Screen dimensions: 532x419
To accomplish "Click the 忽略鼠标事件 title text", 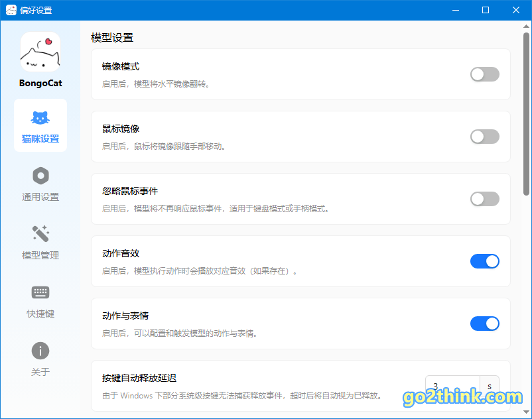I will tap(130, 191).
